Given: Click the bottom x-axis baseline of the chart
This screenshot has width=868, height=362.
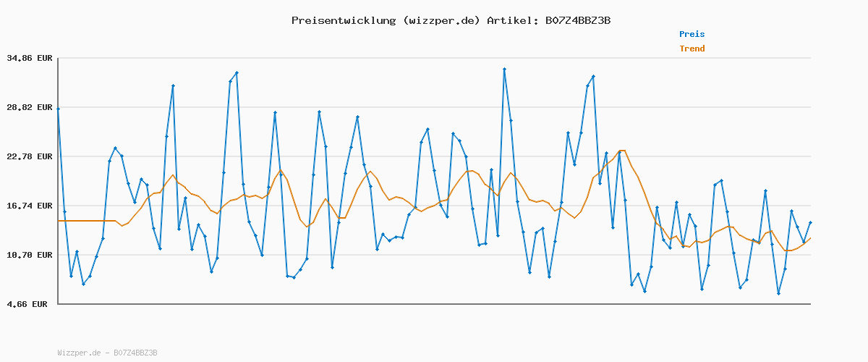Looking at the screenshot, I should [434, 304].
